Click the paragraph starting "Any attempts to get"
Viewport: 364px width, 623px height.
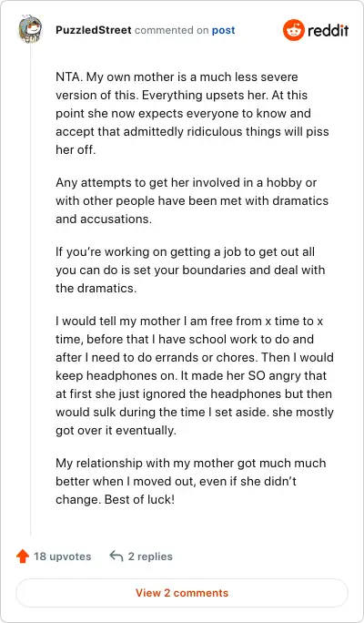click(192, 200)
